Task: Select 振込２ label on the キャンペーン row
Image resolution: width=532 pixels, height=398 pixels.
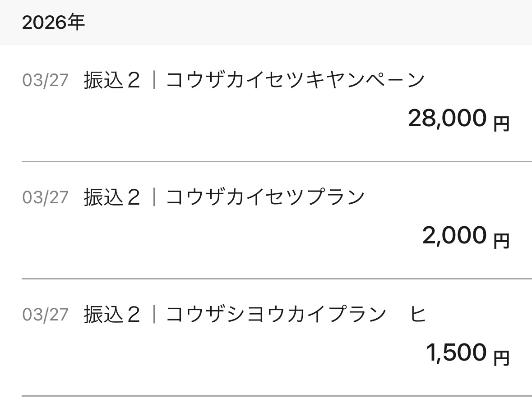Action: [x=112, y=81]
